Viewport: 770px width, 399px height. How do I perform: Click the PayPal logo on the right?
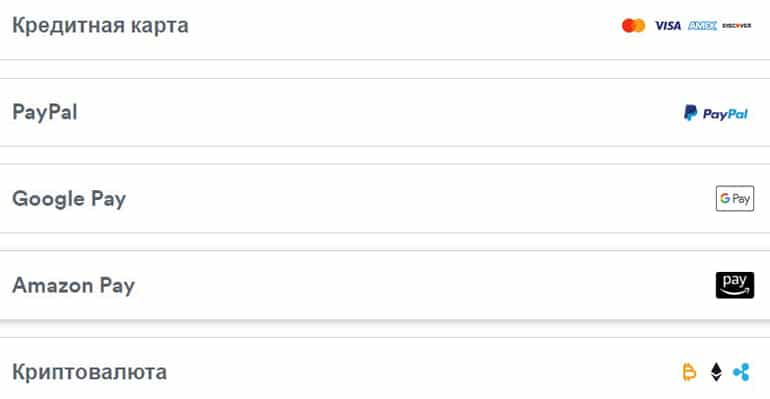point(716,113)
